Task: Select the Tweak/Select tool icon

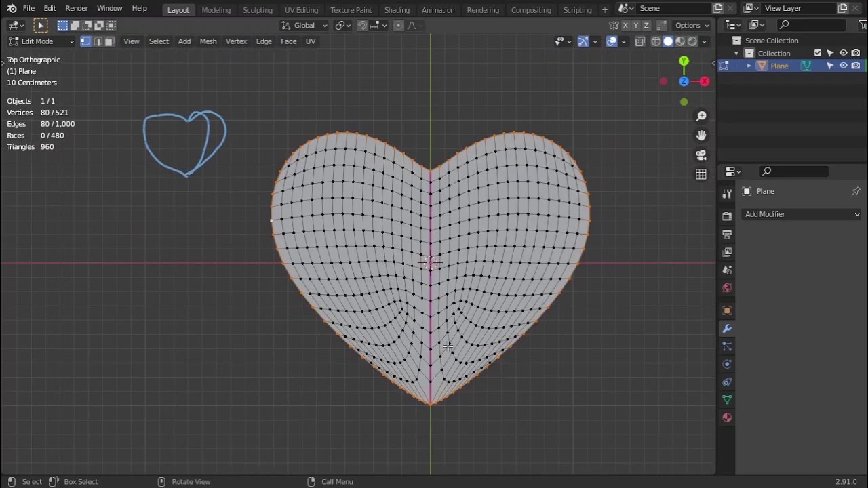Action: [40, 25]
